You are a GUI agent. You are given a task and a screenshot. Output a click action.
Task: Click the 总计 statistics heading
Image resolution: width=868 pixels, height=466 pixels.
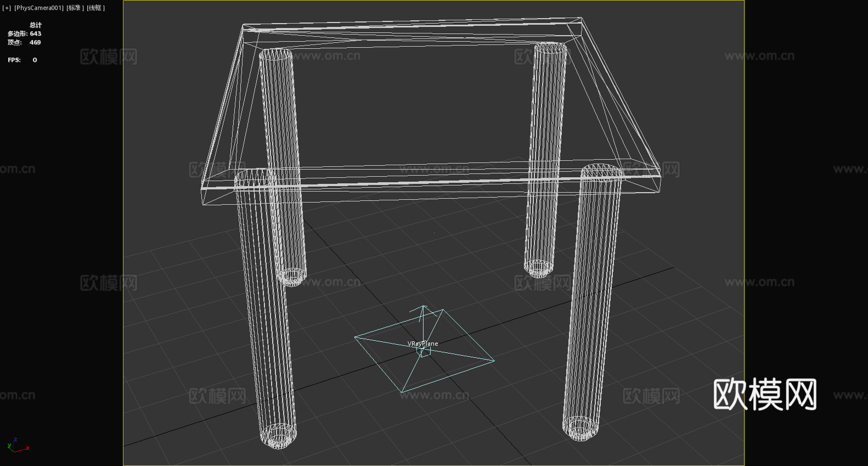[x=36, y=25]
